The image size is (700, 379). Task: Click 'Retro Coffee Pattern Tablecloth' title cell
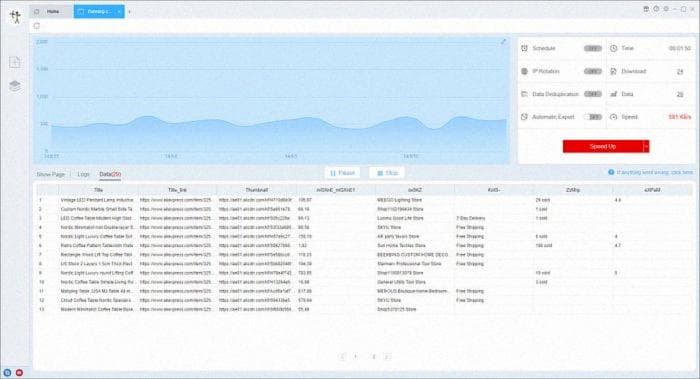click(x=97, y=246)
